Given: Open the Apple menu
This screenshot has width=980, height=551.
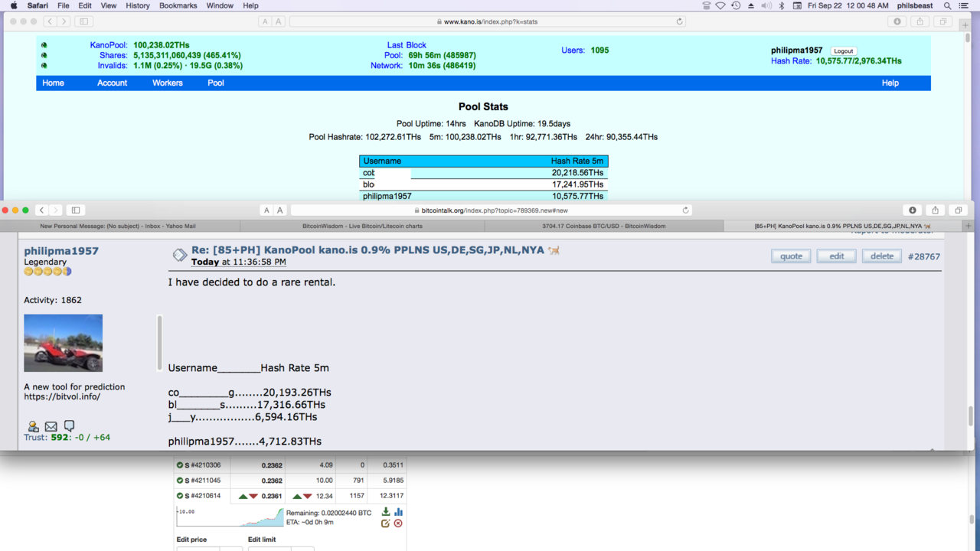Looking at the screenshot, I should pos(14,5).
